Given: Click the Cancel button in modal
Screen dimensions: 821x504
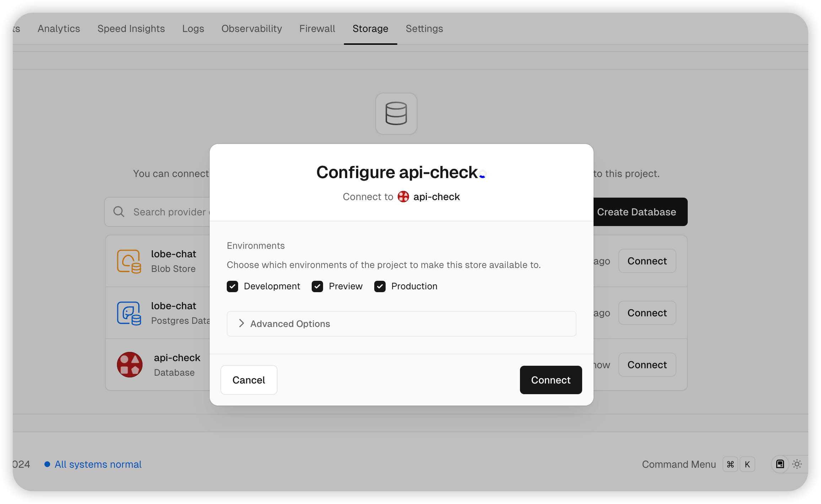Looking at the screenshot, I should point(249,380).
